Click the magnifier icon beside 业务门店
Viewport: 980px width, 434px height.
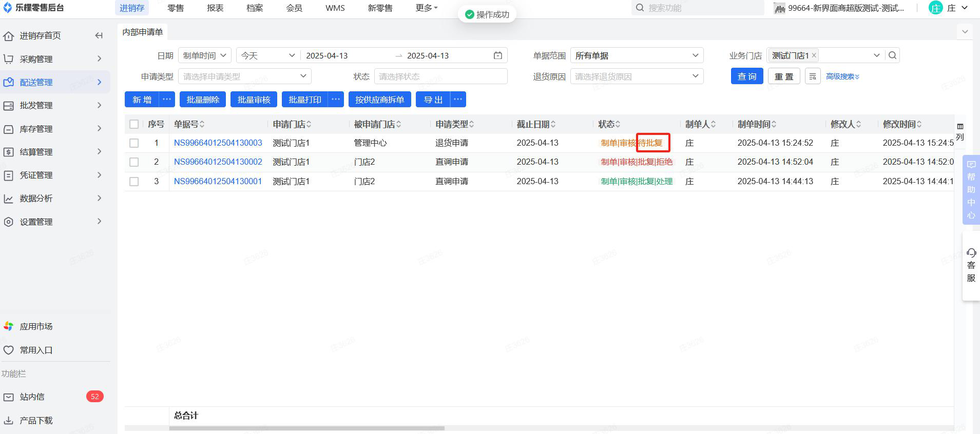pos(893,55)
